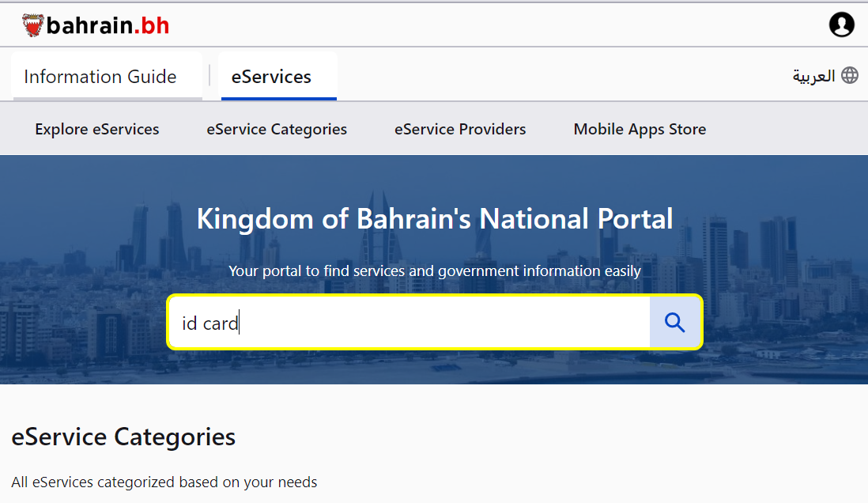
Task: Open the eService Providers menu item
Action: [x=460, y=129]
